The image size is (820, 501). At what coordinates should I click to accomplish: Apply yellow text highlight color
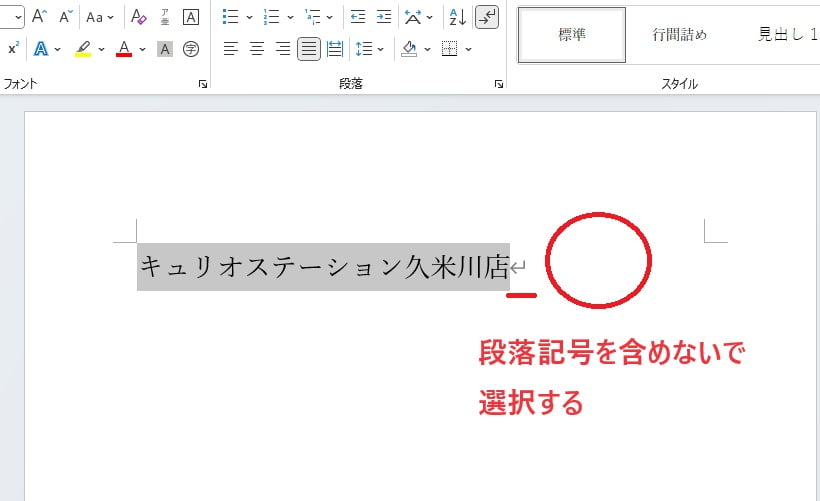coord(83,49)
